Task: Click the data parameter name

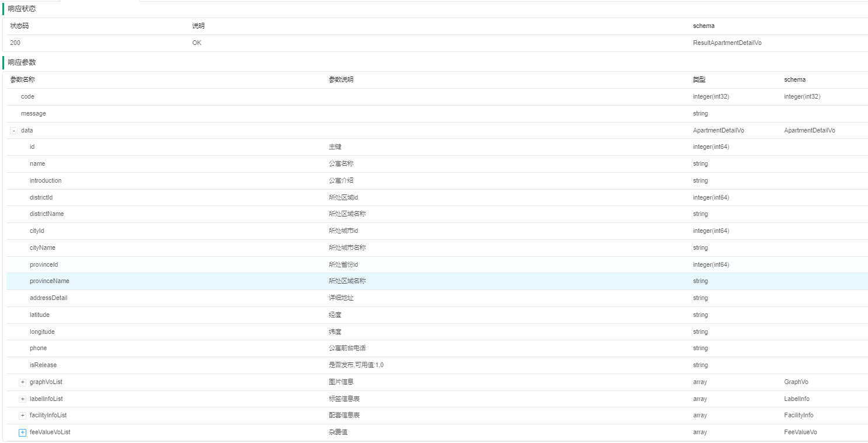Action: click(27, 131)
